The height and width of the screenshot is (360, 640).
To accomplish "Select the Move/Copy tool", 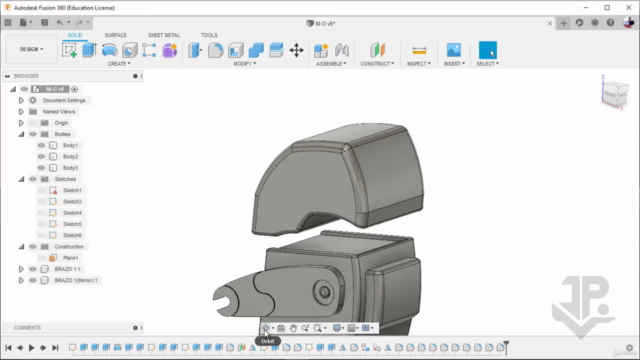I will click(296, 50).
